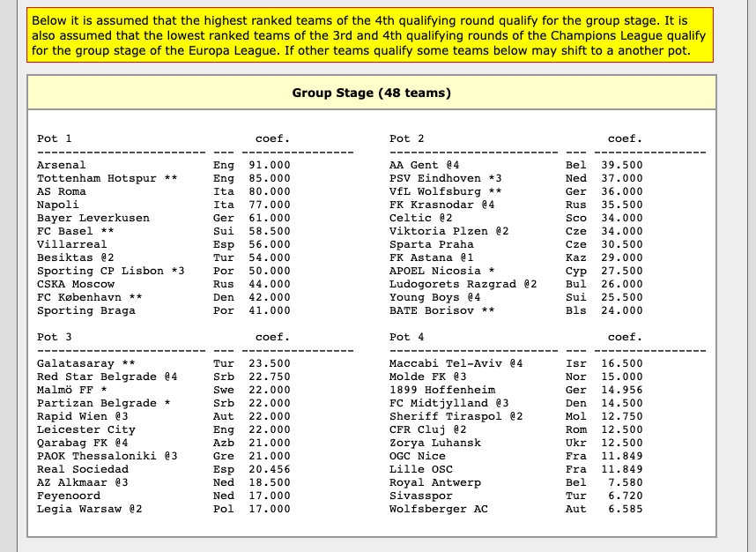Select FC Midtjylland @3 row
Image resolution: width=756 pixels, height=552 pixels.
[x=515, y=403]
